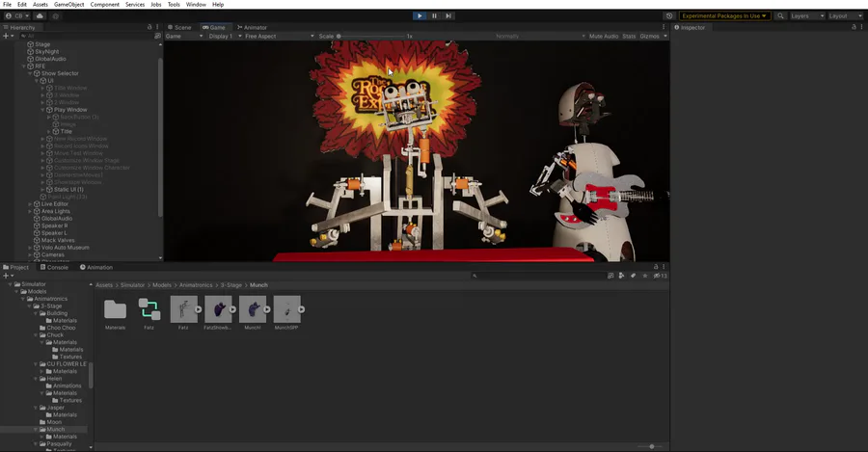Click Experimental Packages In Use button

(x=724, y=16)
